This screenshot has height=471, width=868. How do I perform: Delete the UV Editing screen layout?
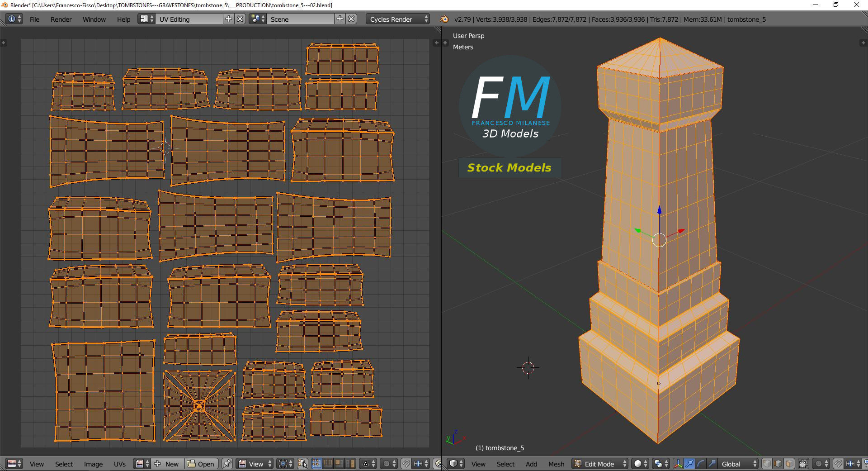coord(241,19)
